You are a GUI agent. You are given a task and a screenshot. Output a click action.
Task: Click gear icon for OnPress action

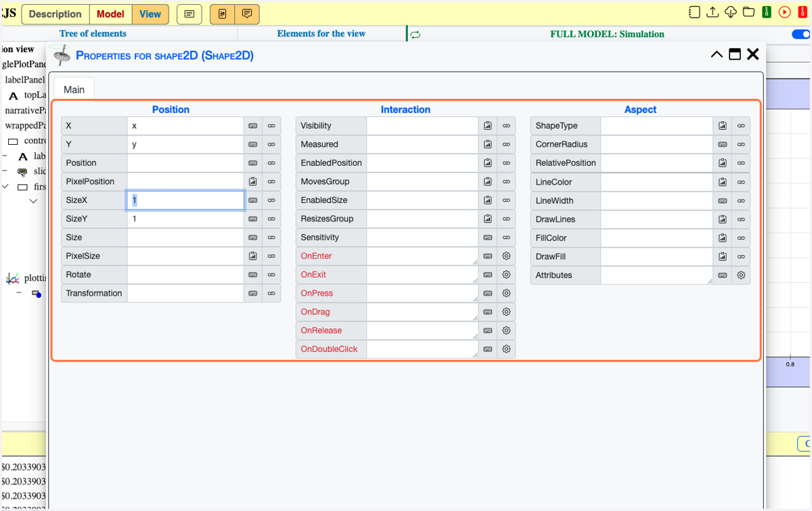(506, 293)
